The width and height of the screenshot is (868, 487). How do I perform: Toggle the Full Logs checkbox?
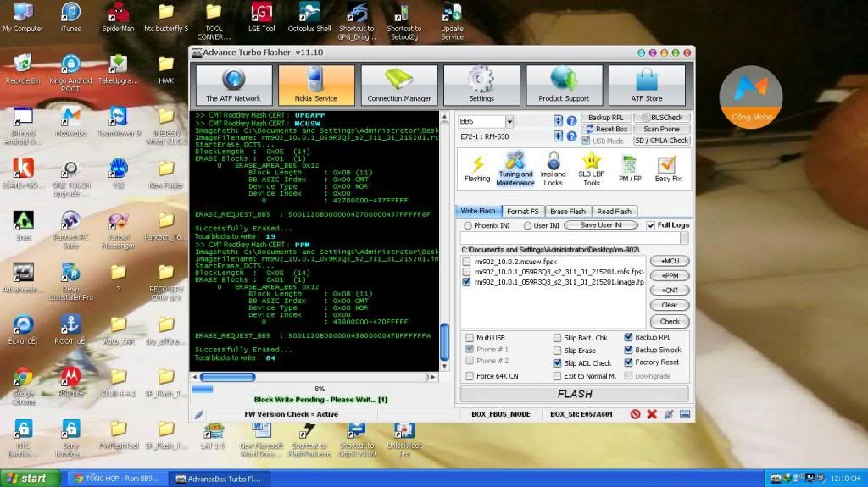pyautogui.click(x=651, y=225)
